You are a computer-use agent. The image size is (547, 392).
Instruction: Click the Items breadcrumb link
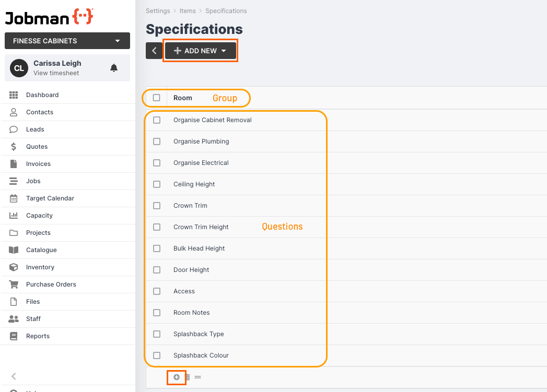tap(188, 11)
